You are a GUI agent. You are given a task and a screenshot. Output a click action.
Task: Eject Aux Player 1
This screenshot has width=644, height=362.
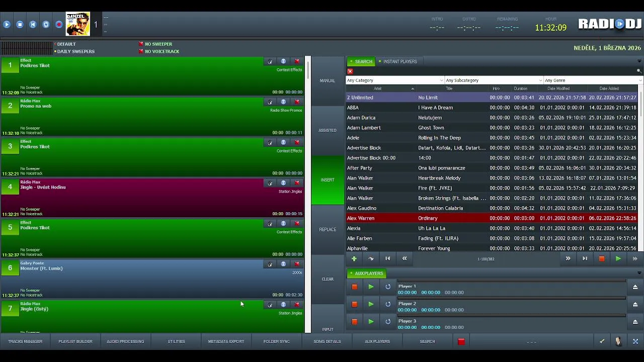pyautogui.click(x=635, y=287)
